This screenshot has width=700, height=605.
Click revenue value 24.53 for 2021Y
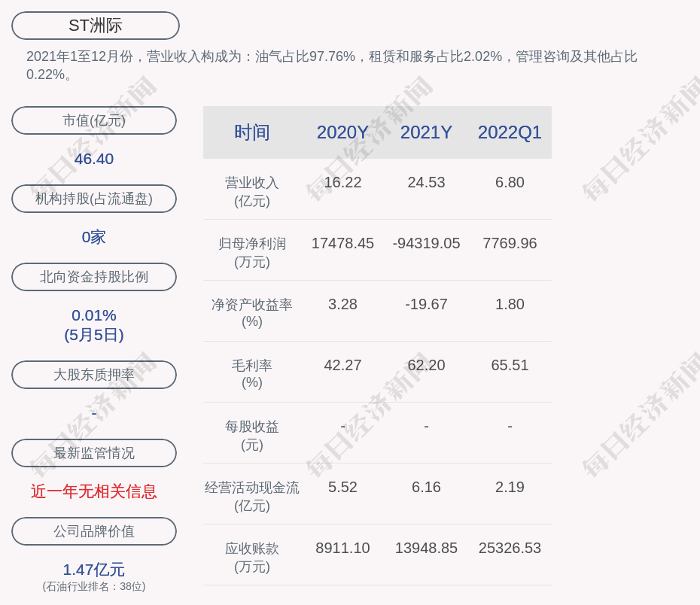tap(426, 183)
